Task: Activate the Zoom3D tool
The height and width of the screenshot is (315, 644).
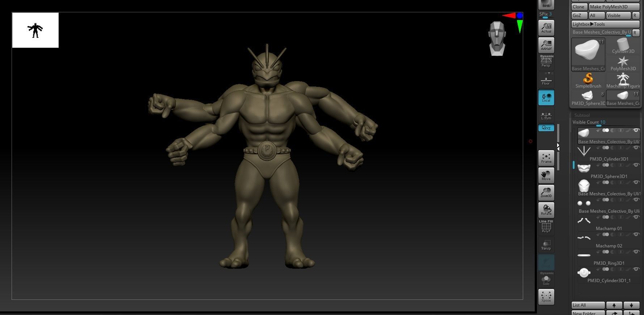Action: click(x=546, y=193)
